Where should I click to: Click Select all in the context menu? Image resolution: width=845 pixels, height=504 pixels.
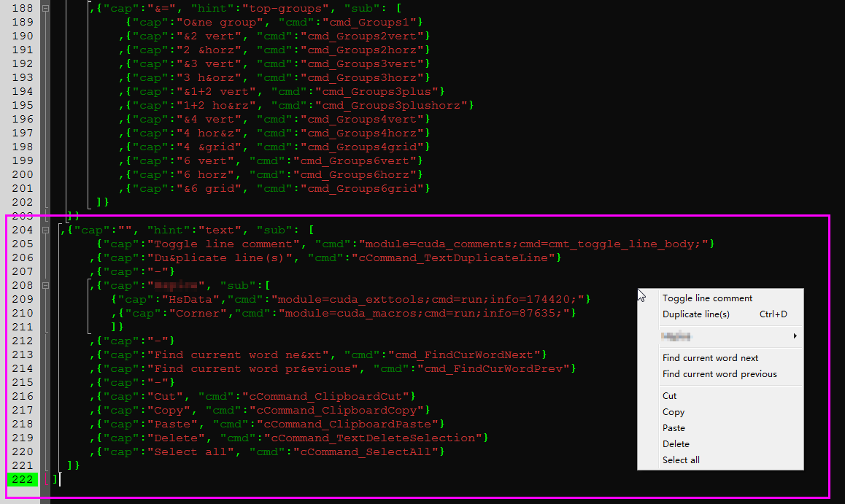pos(681,460)
